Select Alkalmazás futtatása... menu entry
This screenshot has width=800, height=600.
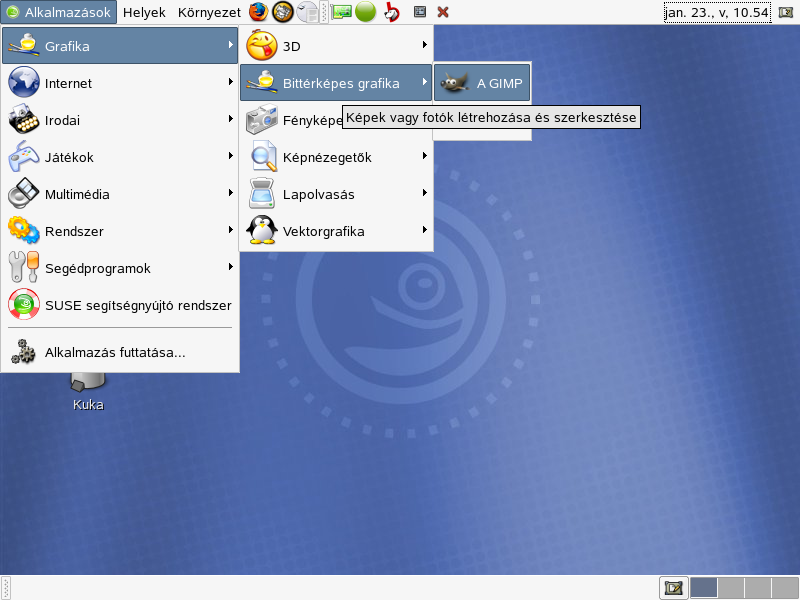(120, 352)
